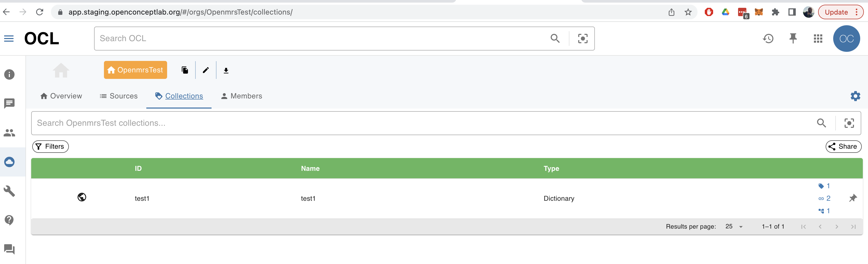Switch to the Sources tab
Viewport: 868px width, 264px height.
pos(118,96)
